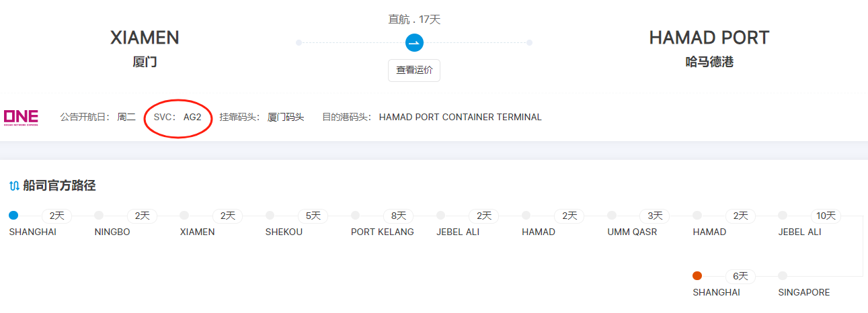Click HAMAD PORT CONTAINER TERMINAL text
Screen dimensions: 868x313
(x=460, y=117)
